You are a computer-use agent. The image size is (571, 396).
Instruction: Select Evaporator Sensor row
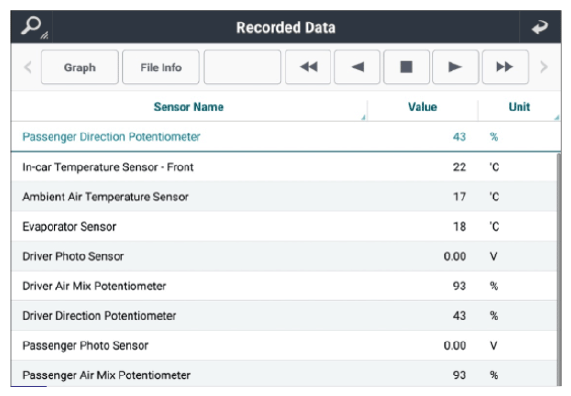pyautogui.click(x=284, y=227)
